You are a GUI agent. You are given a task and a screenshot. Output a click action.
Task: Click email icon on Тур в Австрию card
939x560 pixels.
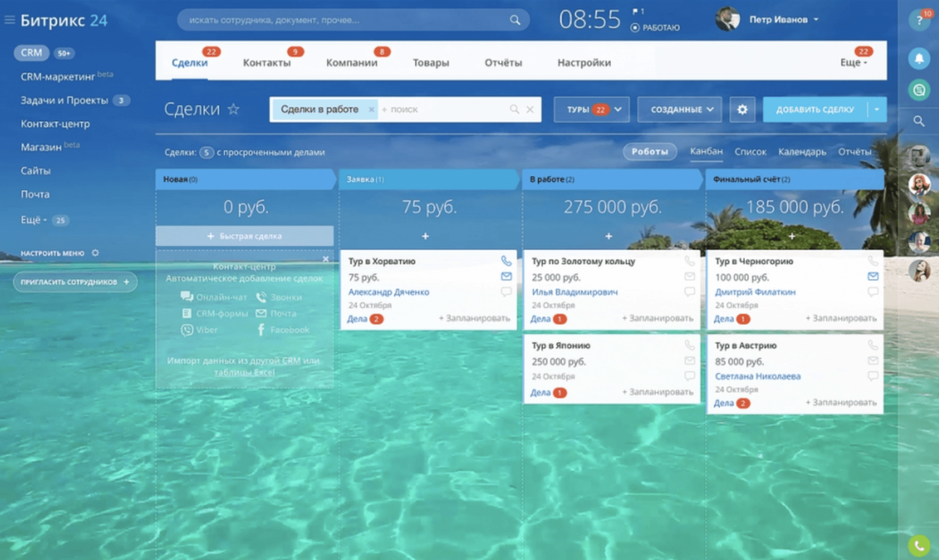[872, 361]
